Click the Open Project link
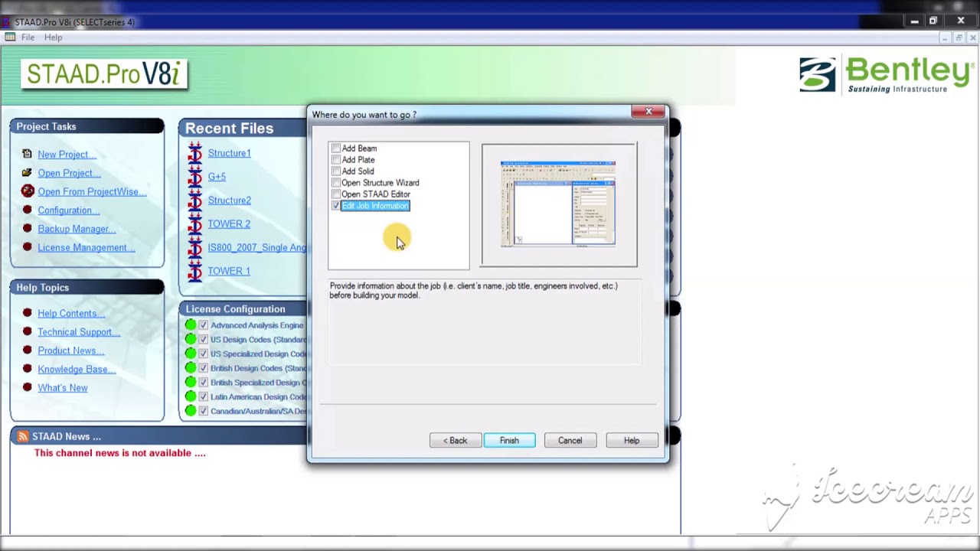The height and width of the screenshot is (551, 980). (69, 173)
